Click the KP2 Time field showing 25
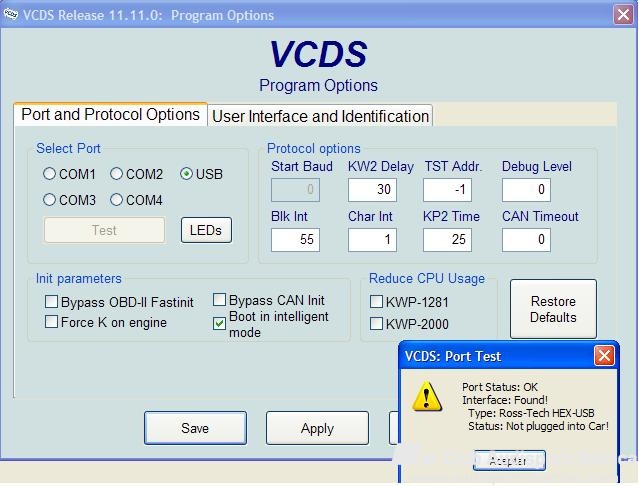The height and width of the screenshot is (486, 639). pyautogui.click(x=447, y=240)
